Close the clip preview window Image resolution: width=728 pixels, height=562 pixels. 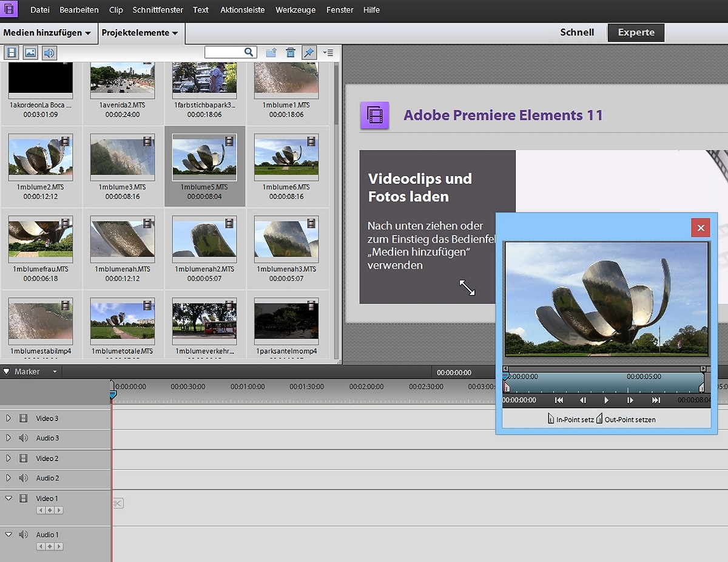(701, 228)
